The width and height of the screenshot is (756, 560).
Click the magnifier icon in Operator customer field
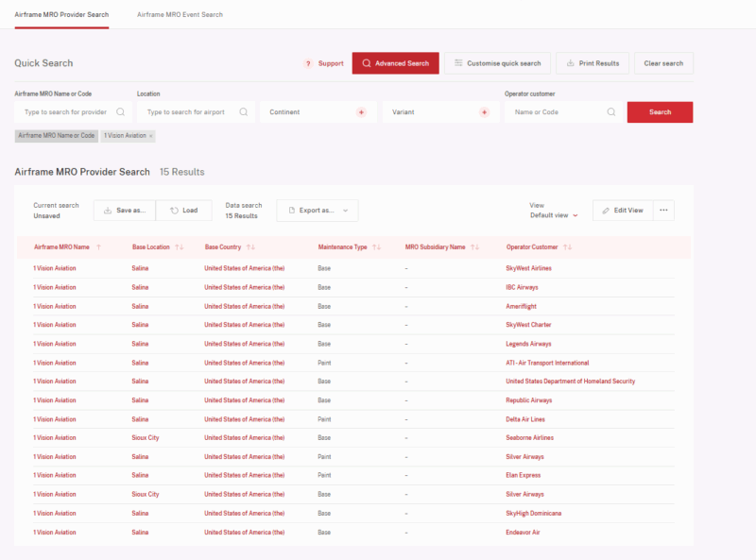click(x=611, y=112)
